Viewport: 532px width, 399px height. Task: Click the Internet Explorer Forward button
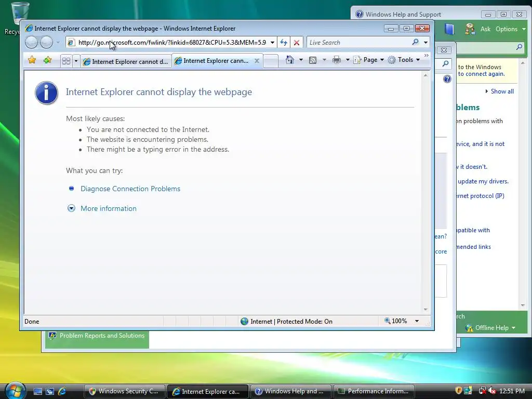tap(46, 43)
